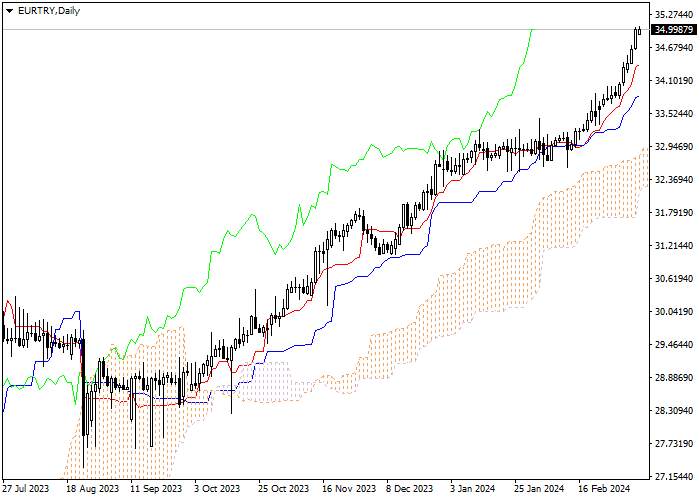Click the 27 Jul 2023 date label
The height and width of the screenshot is (500, 700).
[26, 488]
